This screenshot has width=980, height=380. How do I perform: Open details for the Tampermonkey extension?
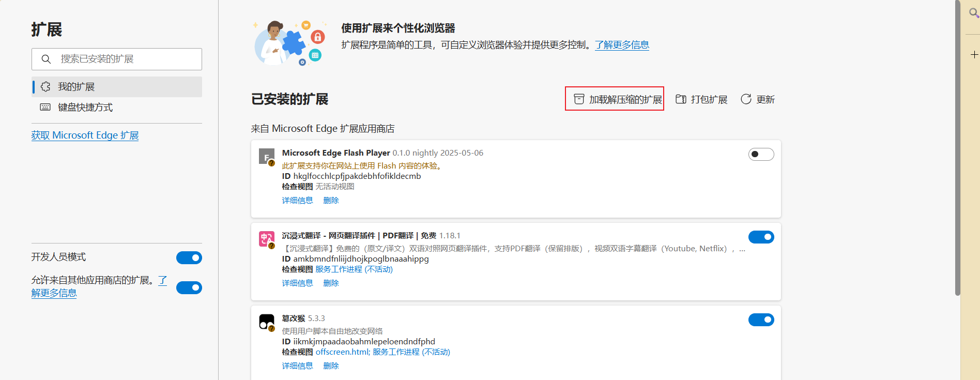coord(297,366)
